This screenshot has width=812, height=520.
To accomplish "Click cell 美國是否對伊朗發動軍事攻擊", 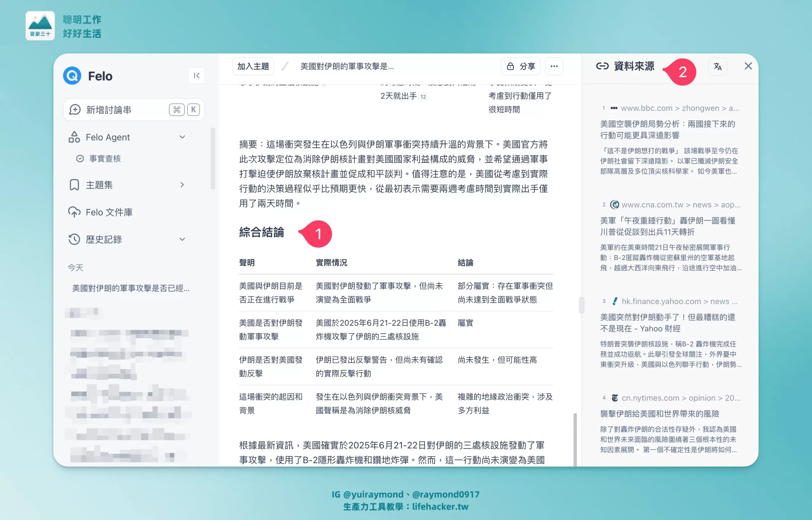I will pyautogui.click(x=271, y=330).
